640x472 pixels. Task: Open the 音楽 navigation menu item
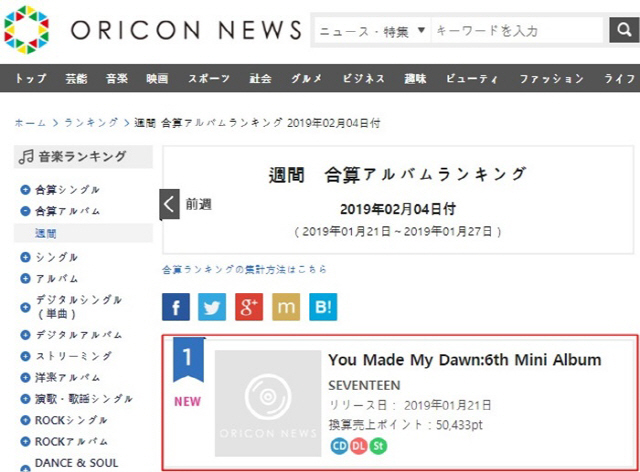[x=117, y=78]
